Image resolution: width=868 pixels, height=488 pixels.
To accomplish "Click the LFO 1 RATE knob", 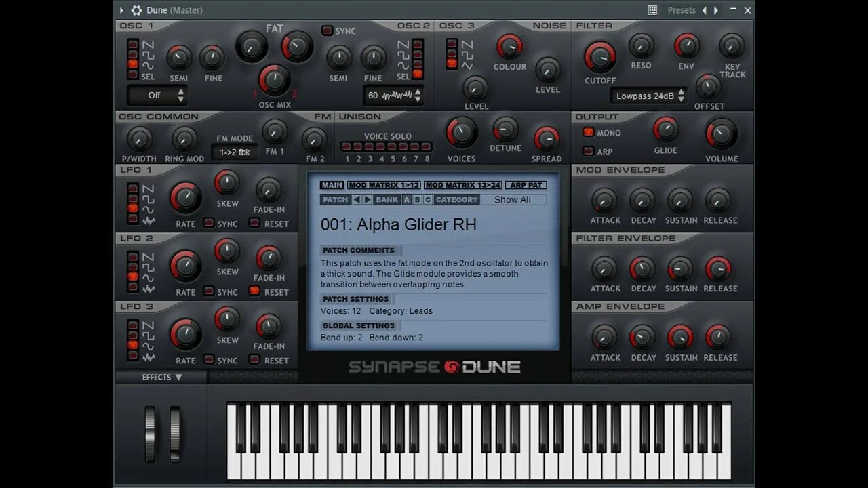I will click(185, 198).
